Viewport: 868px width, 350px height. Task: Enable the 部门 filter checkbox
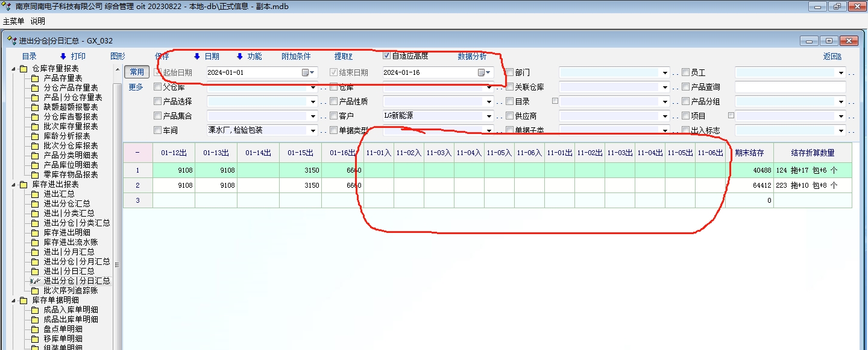[x=510, y=72]
